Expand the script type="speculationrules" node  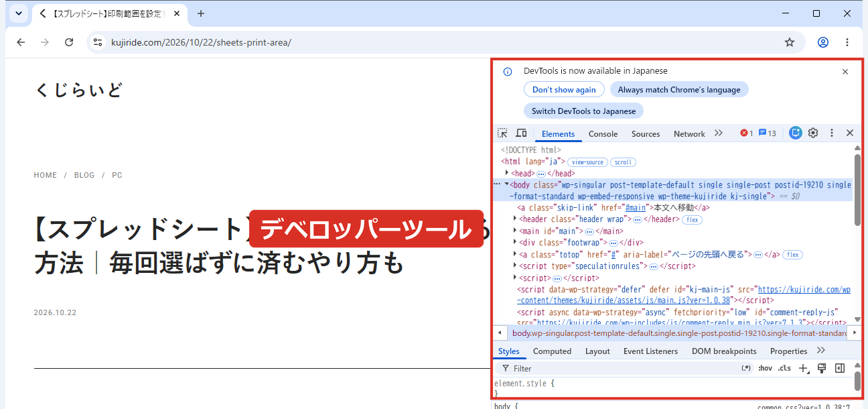(514, 266)
